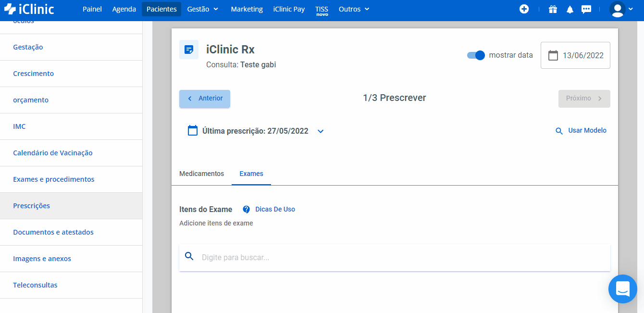Screen dimensions: 644x313
Task: Open the Gestão dropdown menu
Action: click(203, 9)
